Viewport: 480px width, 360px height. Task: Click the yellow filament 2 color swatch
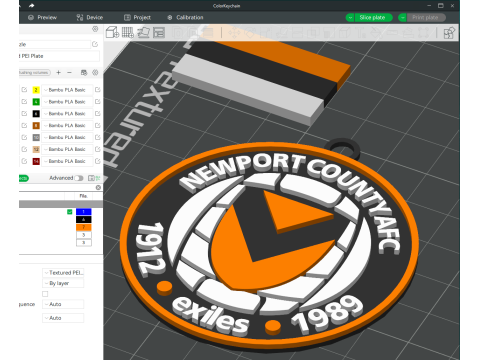[36, 90]
